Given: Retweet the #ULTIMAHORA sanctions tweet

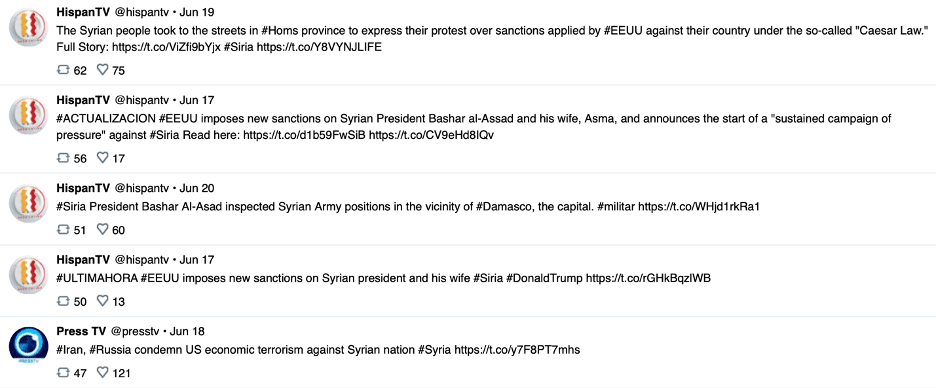Looking at the screenshot, I should tap(63, 301).
